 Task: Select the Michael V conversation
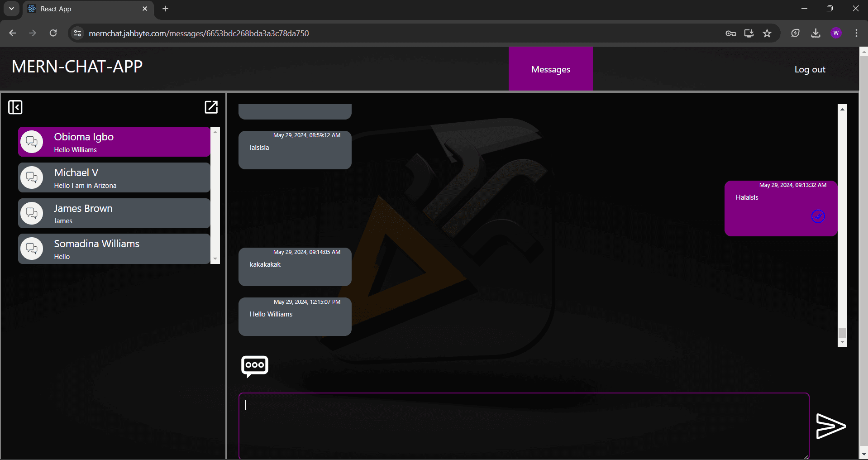[x=114, y=177]
